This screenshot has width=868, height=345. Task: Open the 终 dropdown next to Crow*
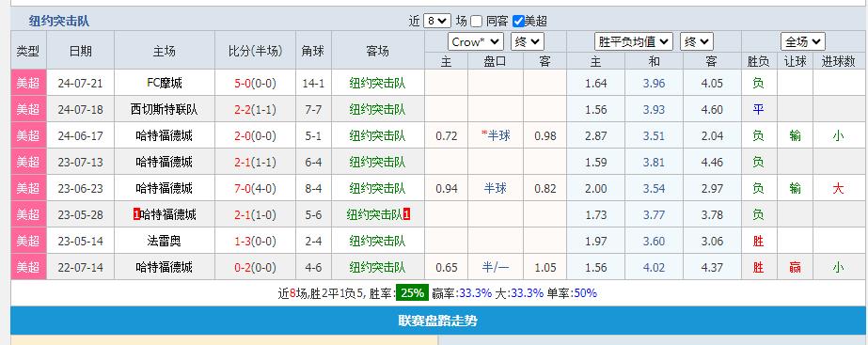pos(527,41)
